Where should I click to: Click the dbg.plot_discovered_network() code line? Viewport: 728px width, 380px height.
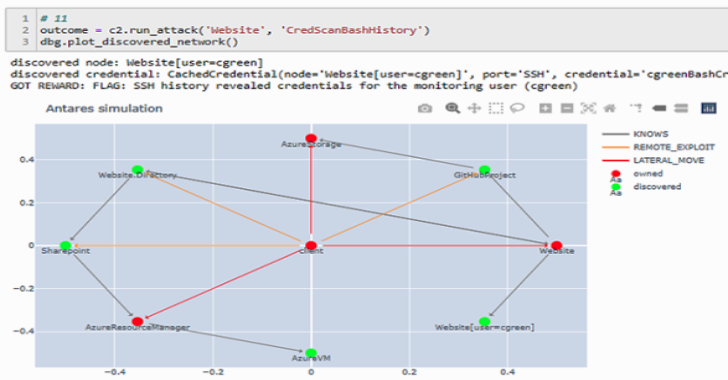point(139,42)
